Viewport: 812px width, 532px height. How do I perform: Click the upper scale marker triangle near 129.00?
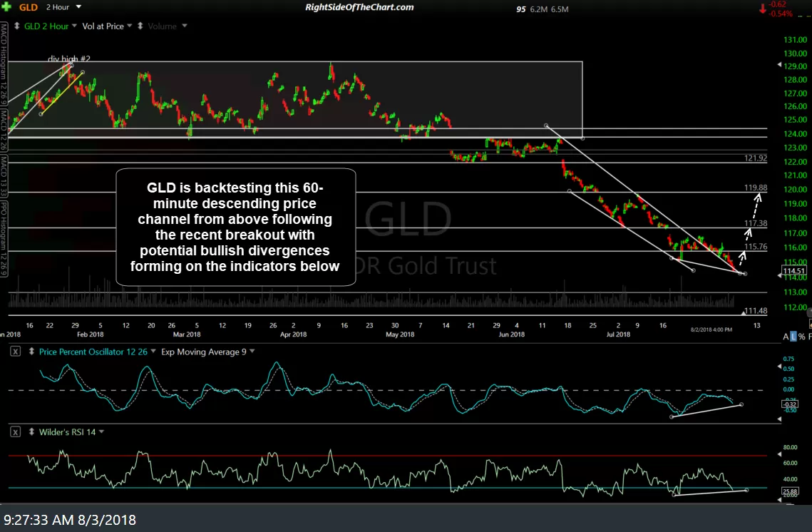pyautogui.click(x=780, y=65)
